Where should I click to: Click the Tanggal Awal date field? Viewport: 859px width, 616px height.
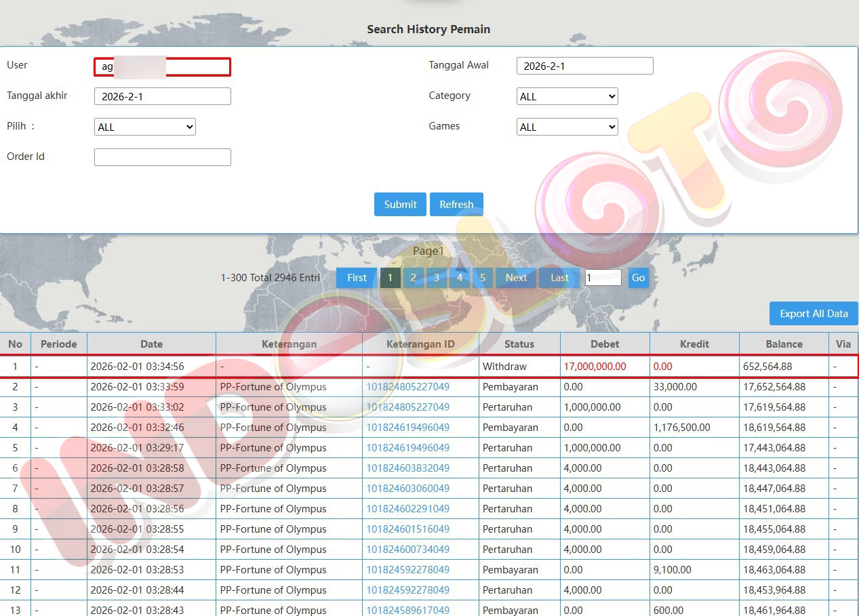pyautogui.click(x=584, y=66)
